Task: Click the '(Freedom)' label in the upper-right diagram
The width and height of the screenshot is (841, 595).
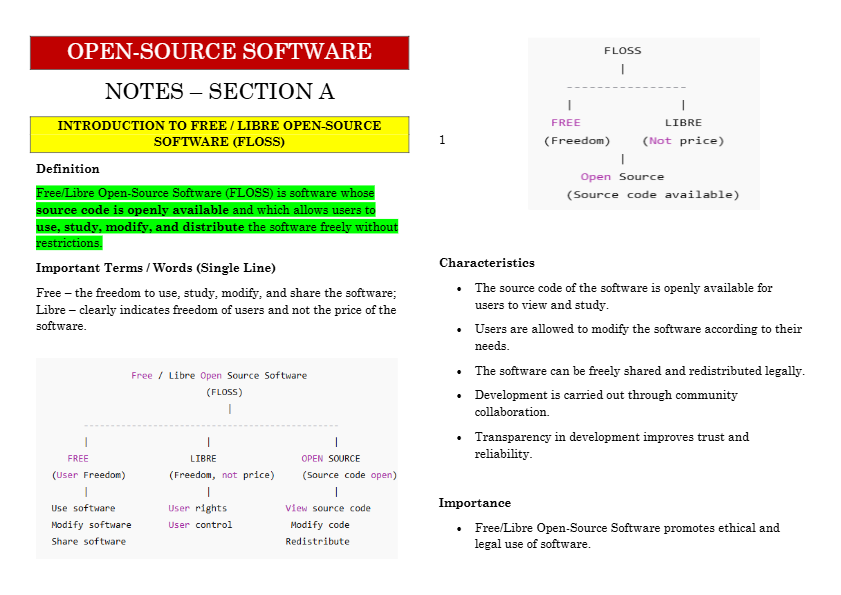Action: (577, 141)
